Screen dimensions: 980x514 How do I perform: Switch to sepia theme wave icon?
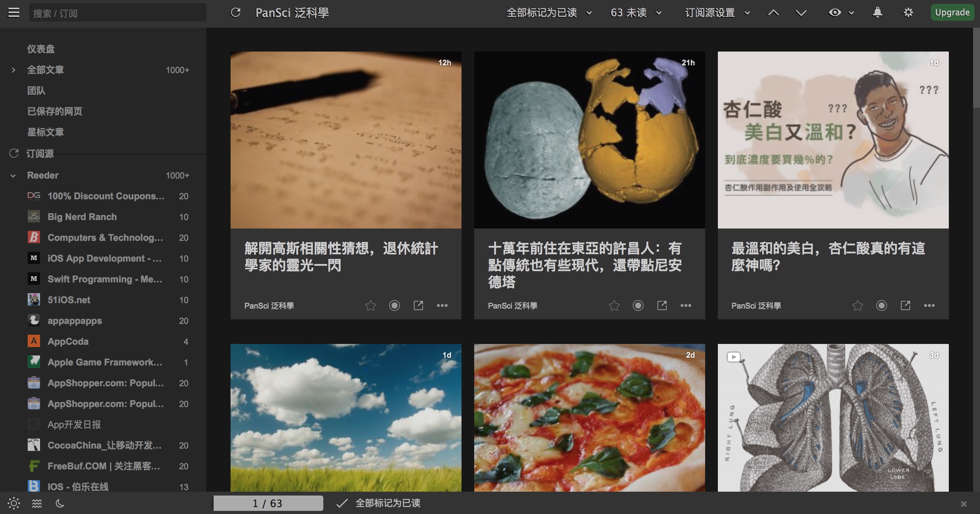37,503
